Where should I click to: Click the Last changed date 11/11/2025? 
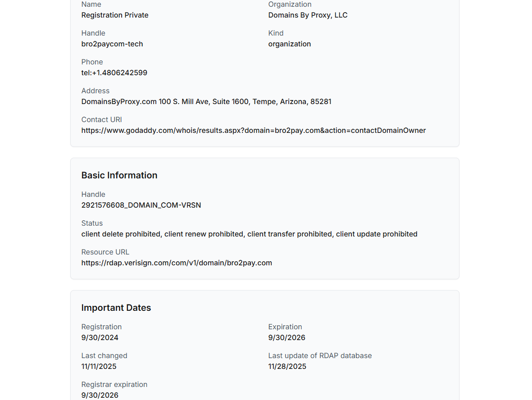99,367
